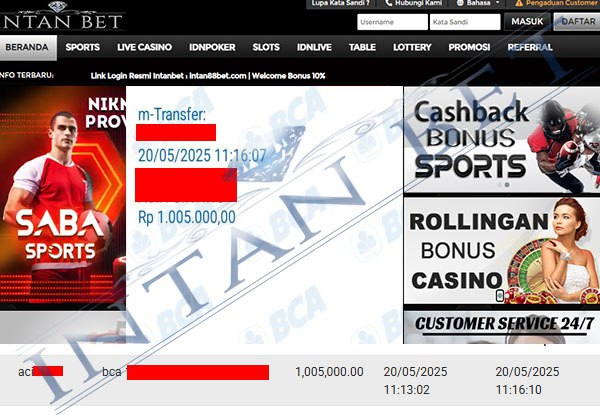This screenshot has height=415, width=600.
Task: Focus the Kata Sandi password field
Action: (x=465, y=22)
